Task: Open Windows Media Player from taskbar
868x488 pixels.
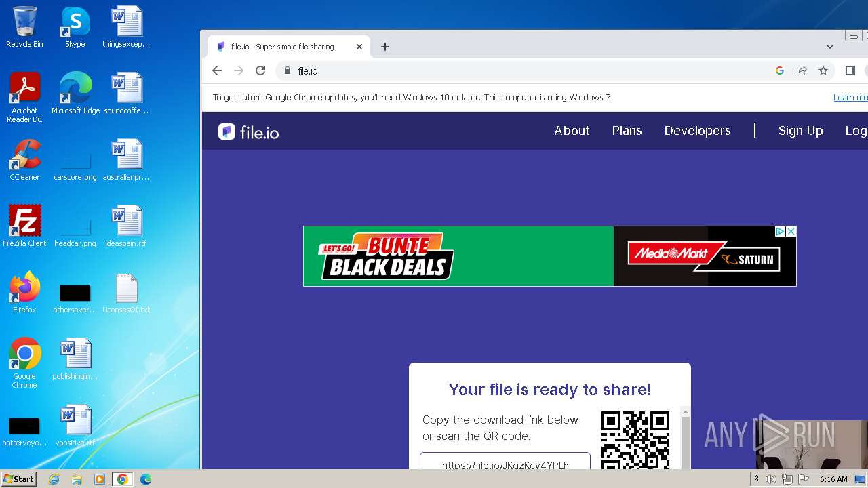Action: 100,479
